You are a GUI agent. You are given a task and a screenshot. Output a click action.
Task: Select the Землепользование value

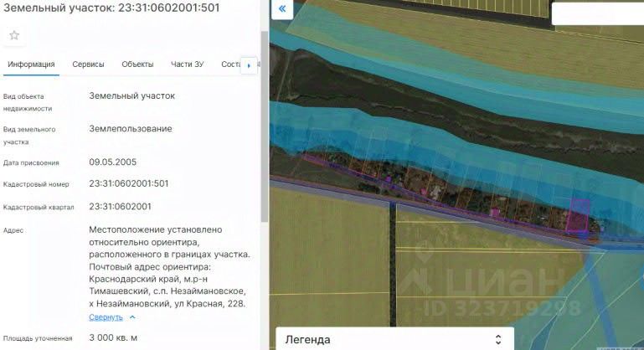point(131,129)
